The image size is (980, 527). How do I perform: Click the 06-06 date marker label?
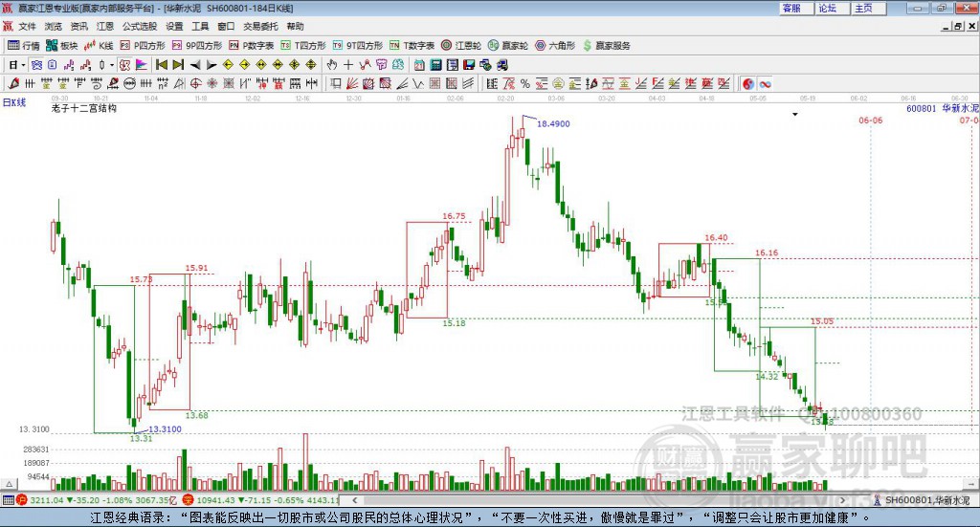pyautogui.click(x=871, y=120)
